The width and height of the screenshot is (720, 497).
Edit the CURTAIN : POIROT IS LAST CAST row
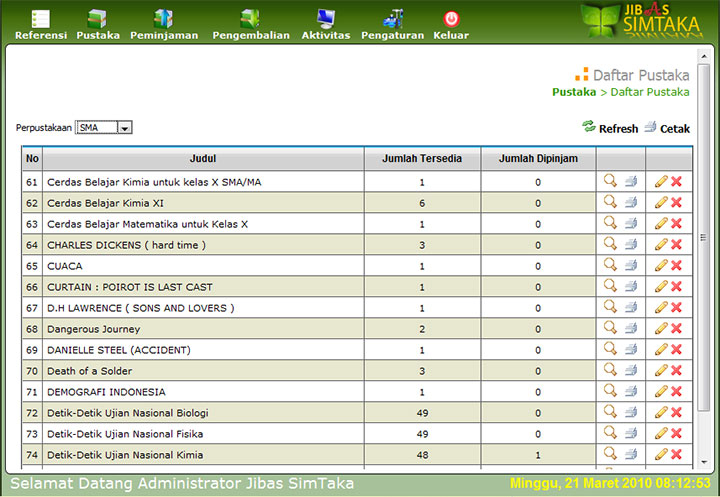click(x=661, y=286)
